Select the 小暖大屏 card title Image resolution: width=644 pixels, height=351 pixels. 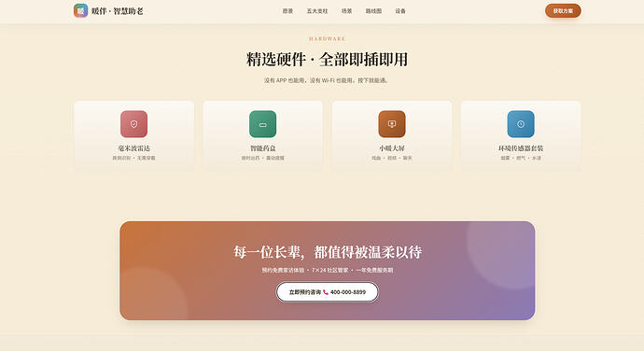tap(392, 148)
